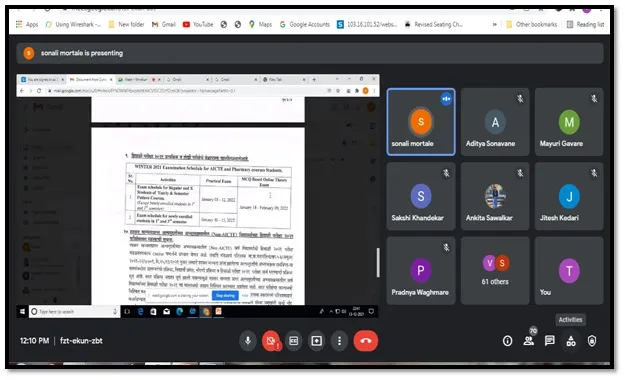This screenshot has width=625, height=380.
Task: Click the Present now icon
Action: point(316,341)
